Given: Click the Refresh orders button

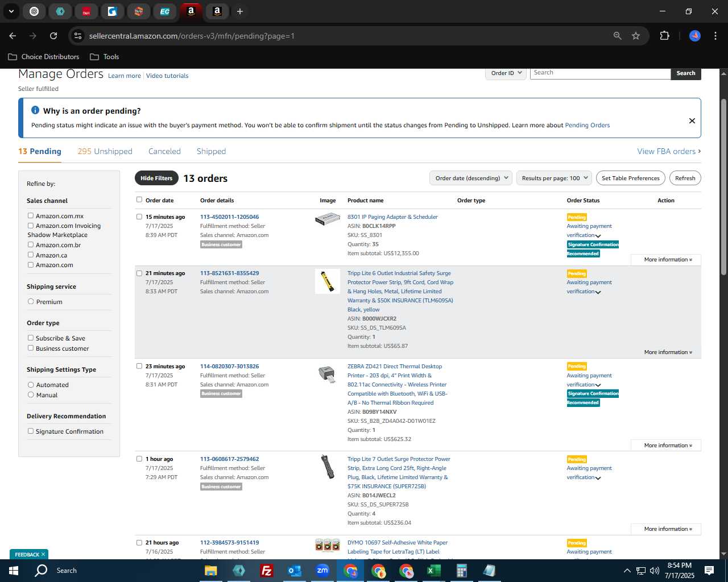Looking at the screenshot, I should pos(685,178).
